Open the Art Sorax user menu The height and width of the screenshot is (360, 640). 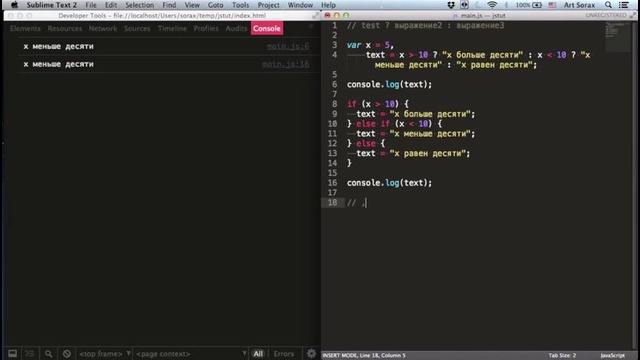click(x=579, y=5)
